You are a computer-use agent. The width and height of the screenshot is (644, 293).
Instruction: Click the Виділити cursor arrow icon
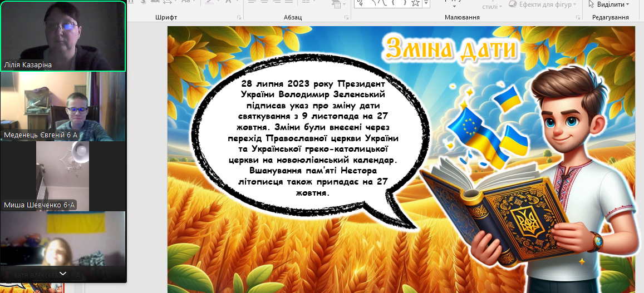pyautogui.click(x=591, y=4)
